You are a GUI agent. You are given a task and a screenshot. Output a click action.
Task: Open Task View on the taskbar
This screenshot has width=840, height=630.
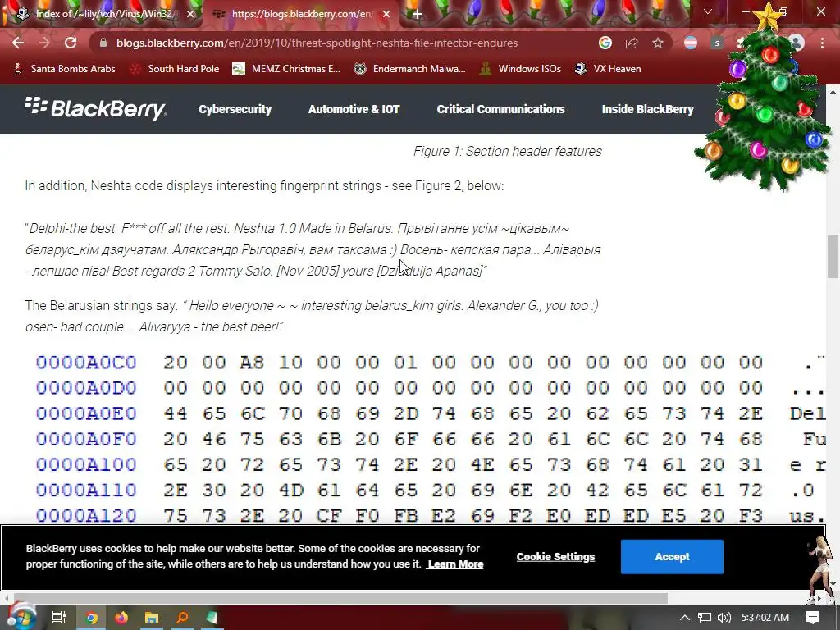[58, 618]
